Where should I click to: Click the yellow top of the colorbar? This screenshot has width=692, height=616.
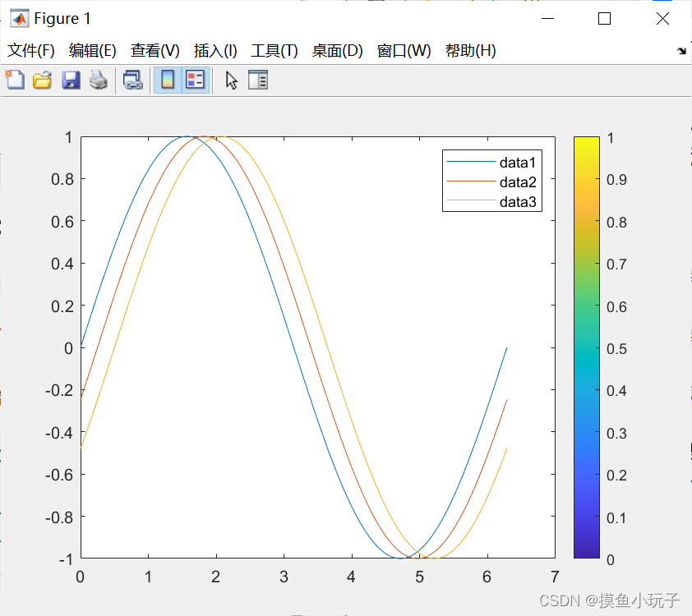pos(587,142)
